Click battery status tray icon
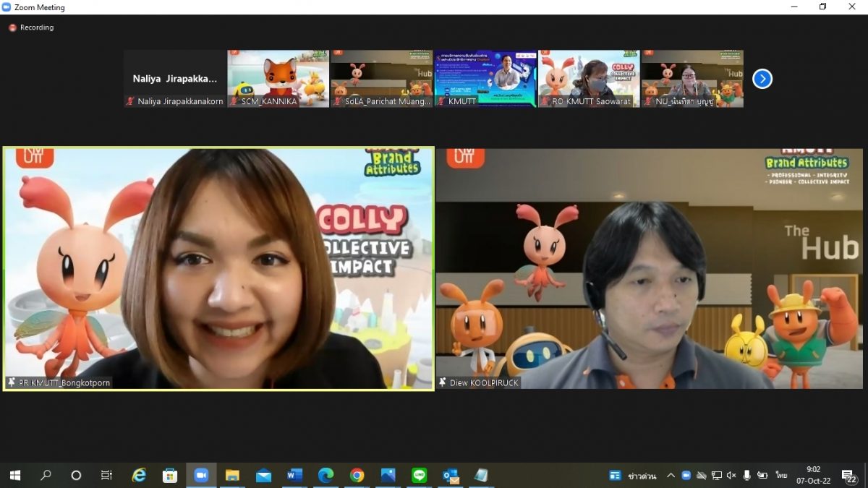868x488 pixels. click(762, 476)
